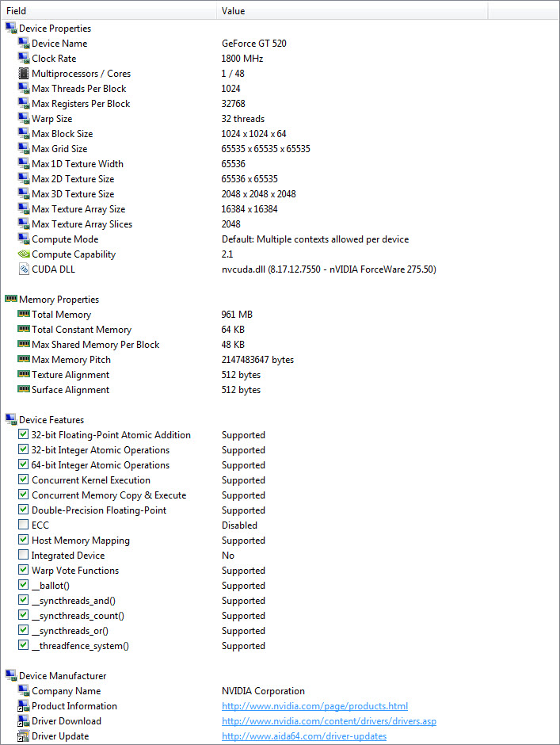Click the Max Texture Array Size icon
The image size is (560, 745).
click(x=24, y=208)
